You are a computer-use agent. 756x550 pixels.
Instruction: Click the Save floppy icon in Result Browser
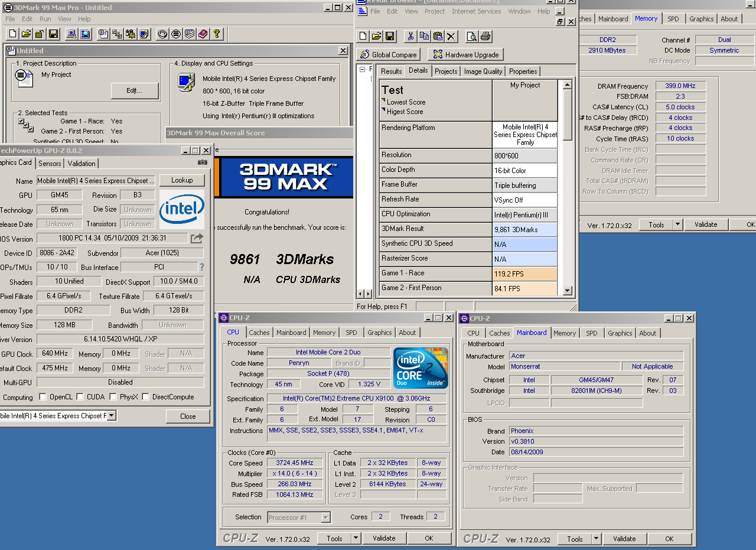click(390, 37)
